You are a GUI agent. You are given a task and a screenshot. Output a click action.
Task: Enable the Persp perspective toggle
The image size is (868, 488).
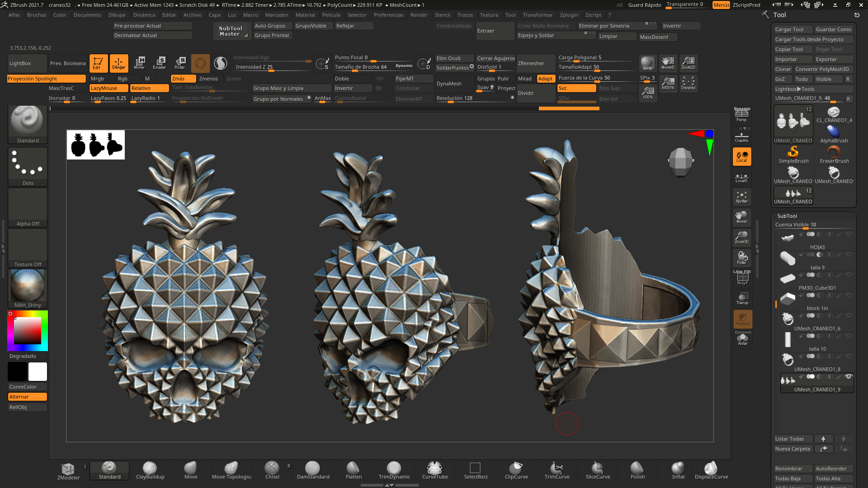click(741, 114)
